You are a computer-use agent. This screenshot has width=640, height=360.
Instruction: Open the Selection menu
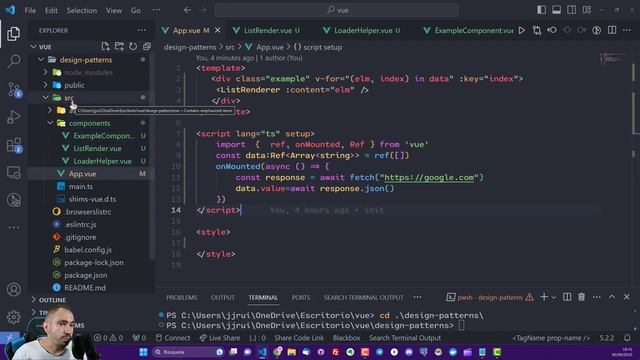[x=82, y=10]
